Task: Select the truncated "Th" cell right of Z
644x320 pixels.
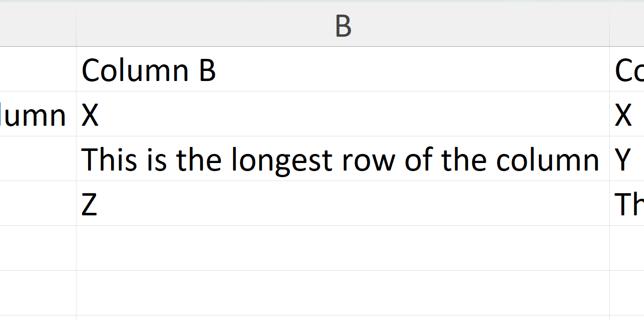Action: (x=627, y=204)
